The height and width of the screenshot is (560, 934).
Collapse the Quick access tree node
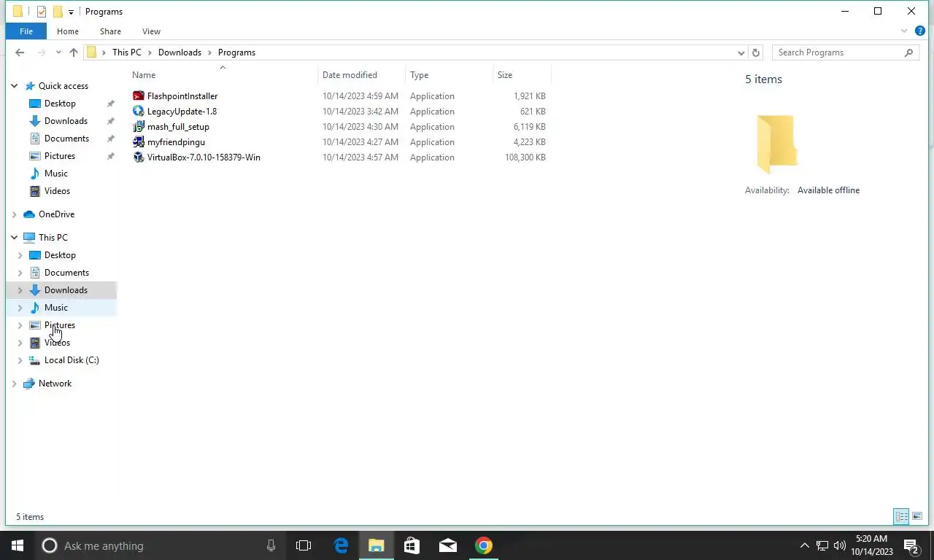coord(14,86)
